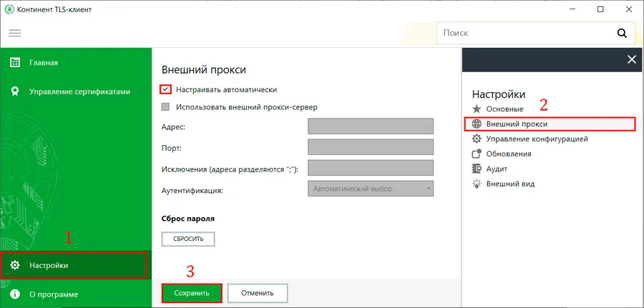
Task: Click the Аутентификация label
Action: [x=192, y=191]
